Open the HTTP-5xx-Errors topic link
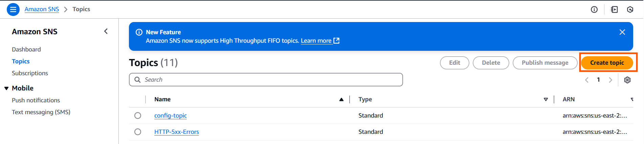 click(177, 132)
